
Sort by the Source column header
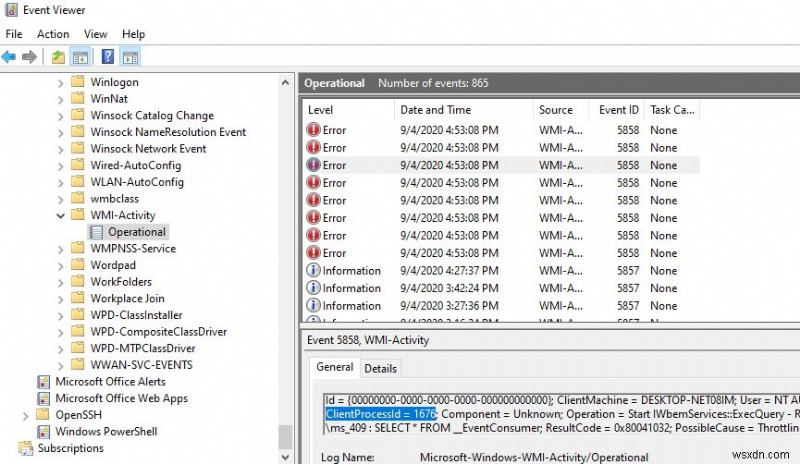[561, 110]
